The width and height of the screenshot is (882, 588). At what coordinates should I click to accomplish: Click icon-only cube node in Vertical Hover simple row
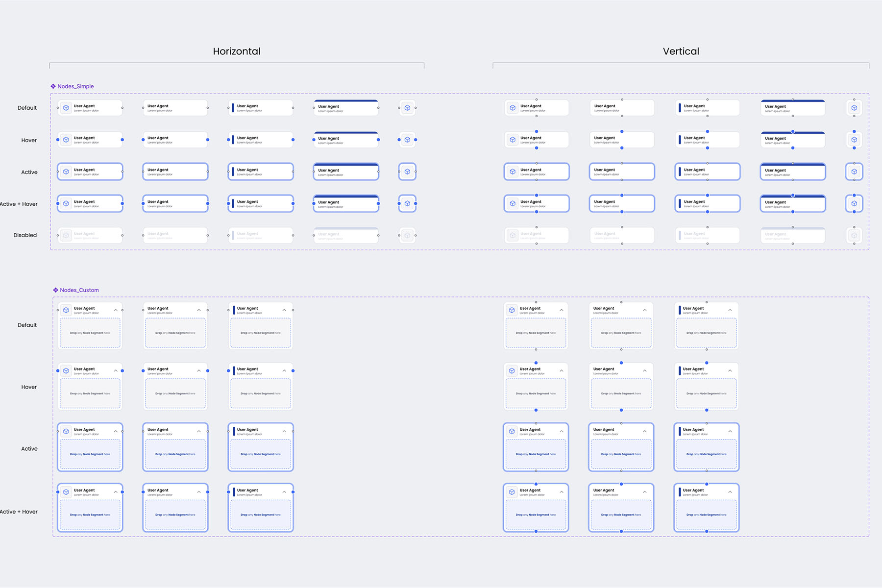[x=854, y=140]
